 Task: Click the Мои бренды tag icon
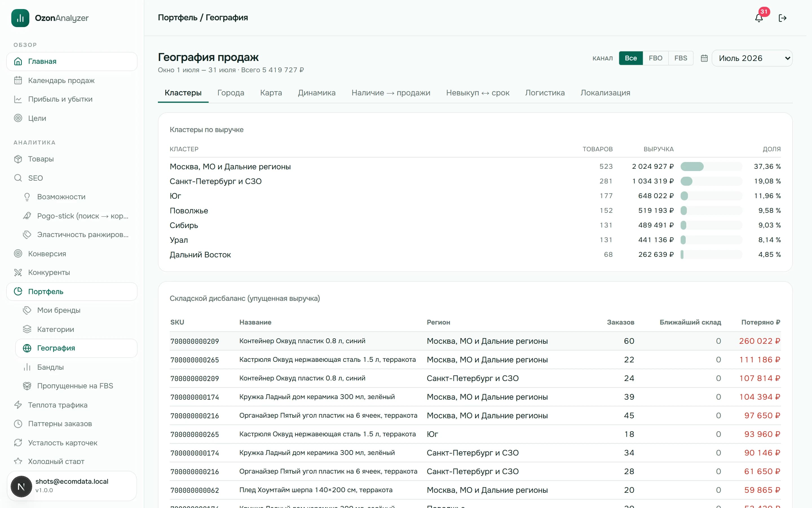(27, 310)
